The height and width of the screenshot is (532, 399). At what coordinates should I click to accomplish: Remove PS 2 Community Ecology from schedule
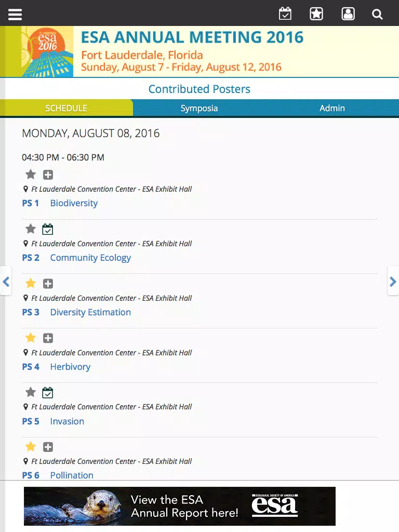47,229
